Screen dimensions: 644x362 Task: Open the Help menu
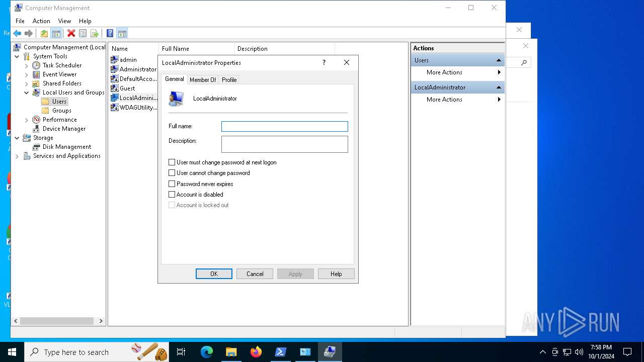point(85,21)
